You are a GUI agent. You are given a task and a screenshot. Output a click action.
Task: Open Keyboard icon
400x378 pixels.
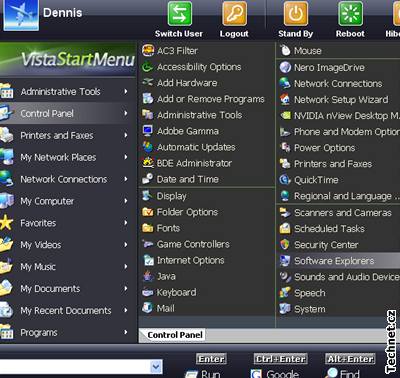pyautogui.click(x=148, y=292)
